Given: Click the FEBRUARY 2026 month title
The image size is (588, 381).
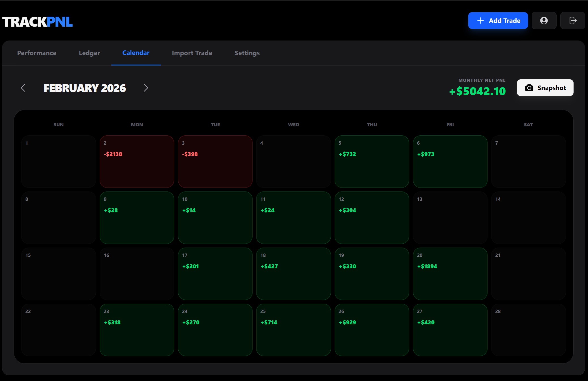Looking at the screenshot, I should (84, 88).
